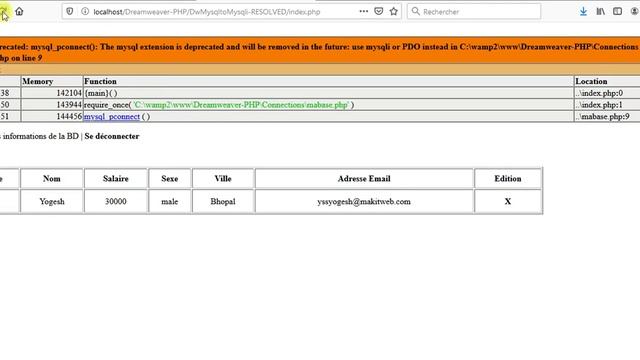Open page actions three-dot menu

[x=363, y=11]
